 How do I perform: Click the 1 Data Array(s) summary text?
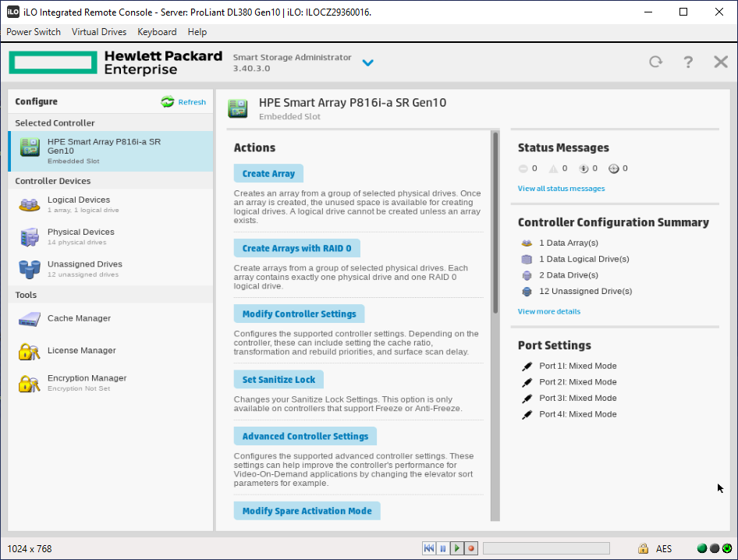(569, 243)
